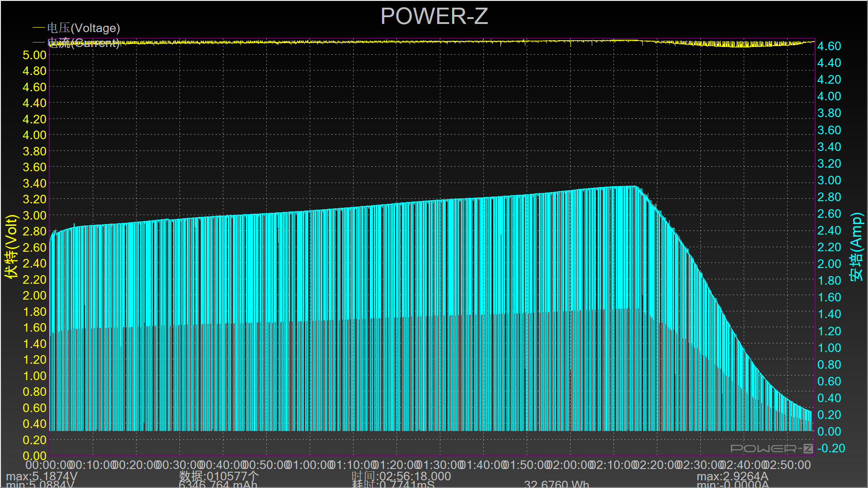
Task: Click the 01:00:00 time axis label
Action: pos(310,465)
